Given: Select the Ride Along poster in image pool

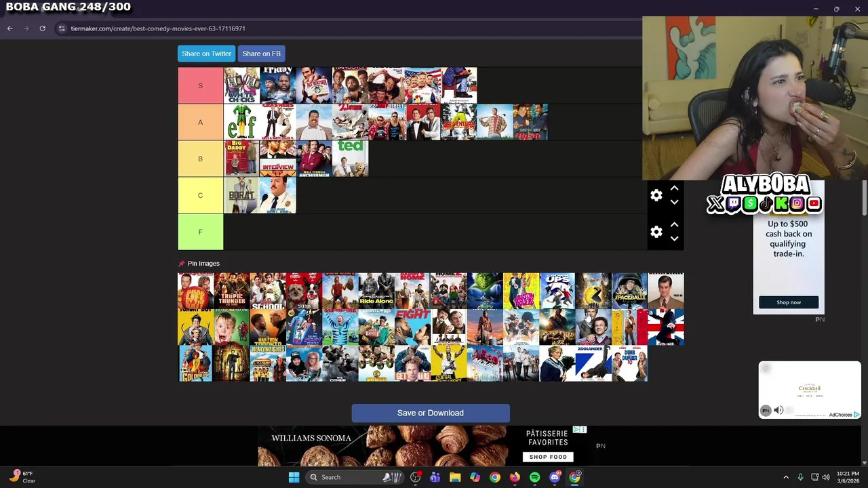Looking at the screenshot, I should point(376,291).
